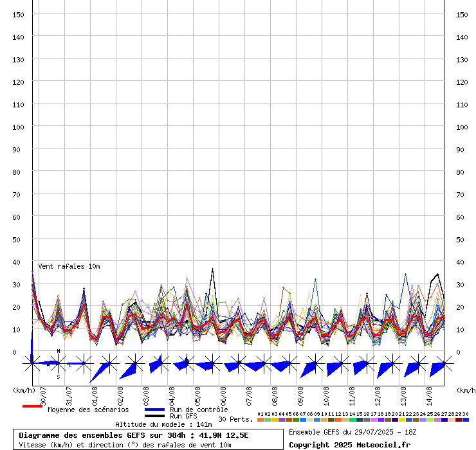Click the 14/08 date label

point(429,396)
